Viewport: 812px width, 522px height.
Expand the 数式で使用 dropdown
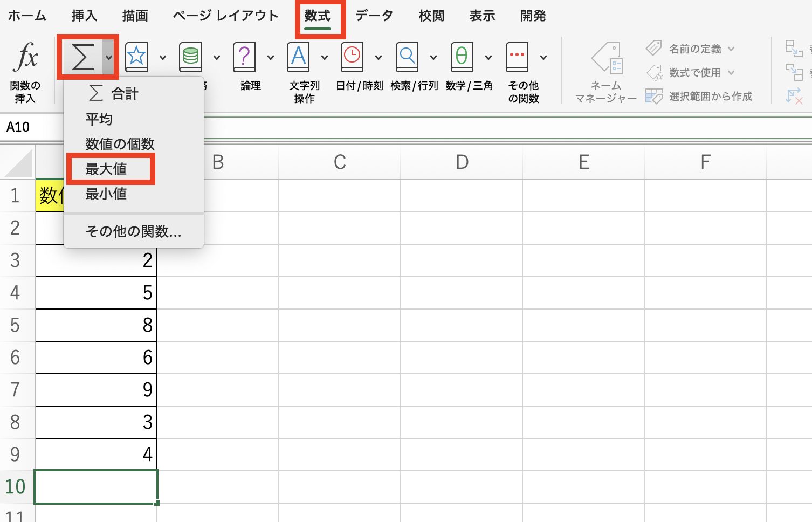tap(731, 73)
